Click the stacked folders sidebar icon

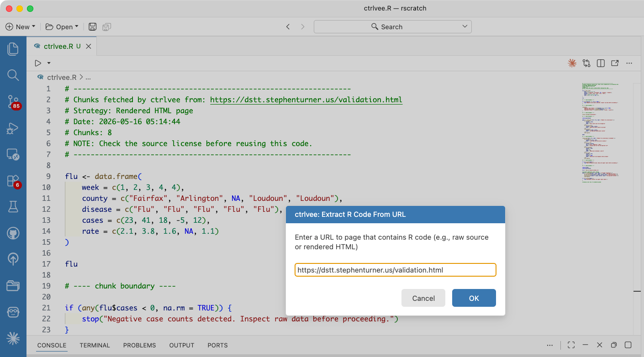click(x=13, y=286)
